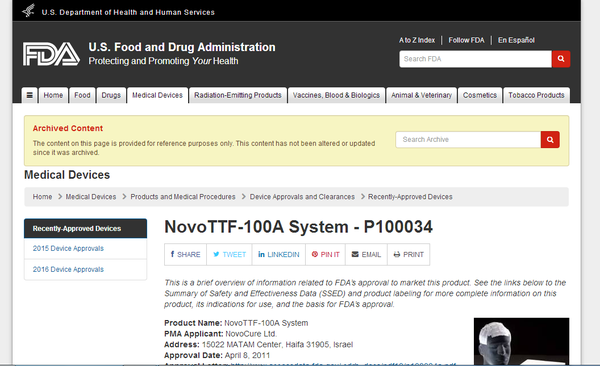600x366 pixels.
Task: Click the HHS eagle logo icon
Action: pyautogui.click(x=29, y=11)
